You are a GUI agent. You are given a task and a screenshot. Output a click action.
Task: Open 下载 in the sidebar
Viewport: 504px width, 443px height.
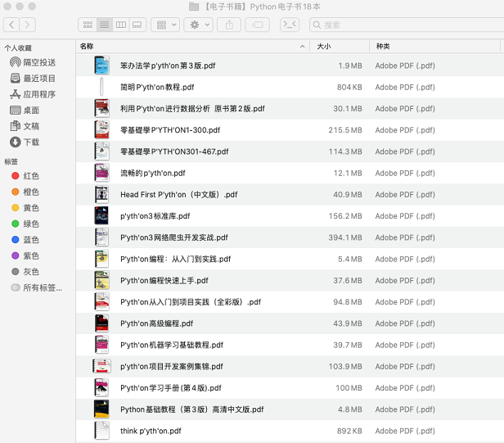point(25,142)
